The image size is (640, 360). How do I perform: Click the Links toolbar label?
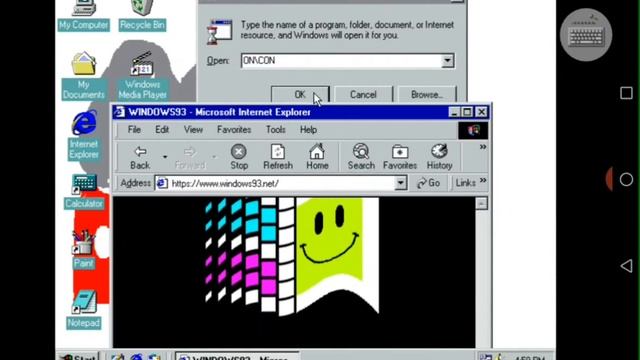point(465,183)
